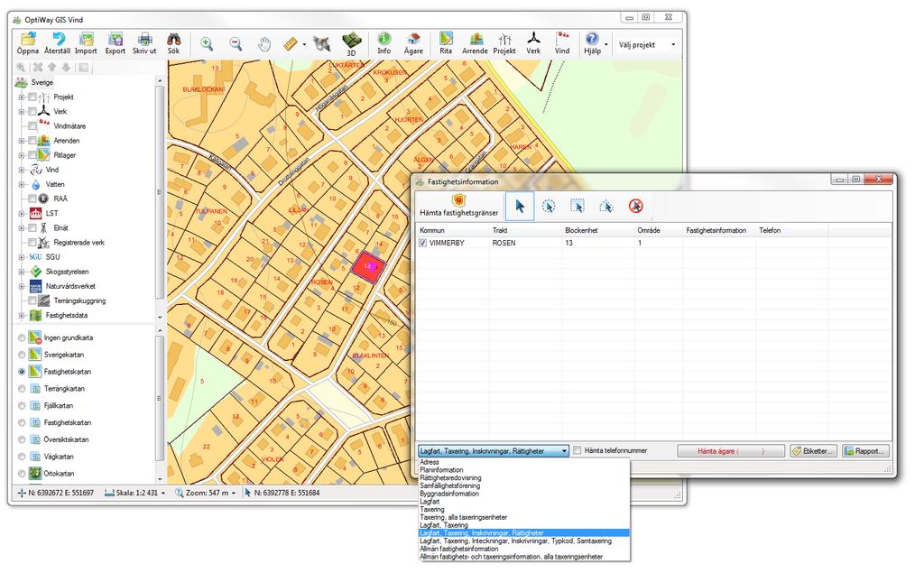This screenshot has height=573, width=924.
Task: Expand the Naturvårdsverket tree node
Action: 22,287
